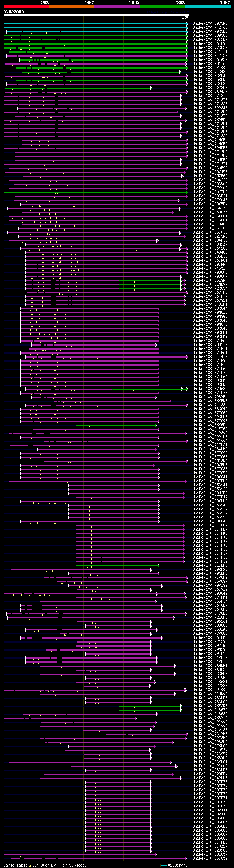Select the UniRef100_P31168 label
This screenshot has width=234, height=868.
(x=210, y=63)
